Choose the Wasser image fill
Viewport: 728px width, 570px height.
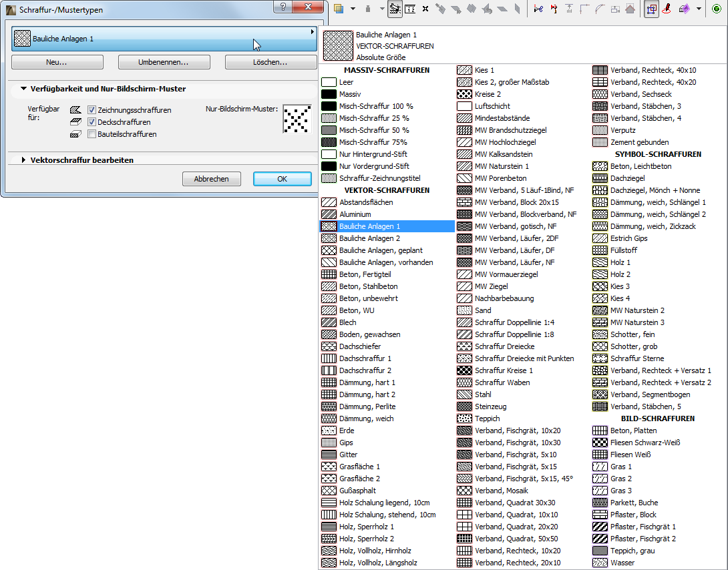(658, 563)
